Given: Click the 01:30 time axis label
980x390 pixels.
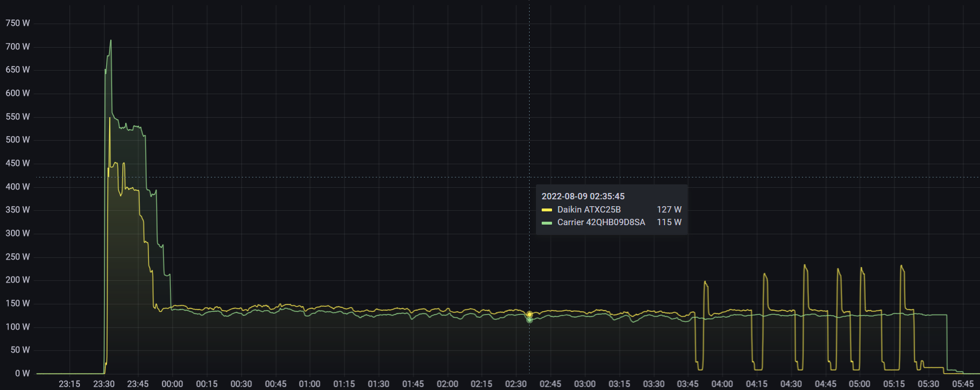Looking at the screenshot, I should tap(379, 384).
